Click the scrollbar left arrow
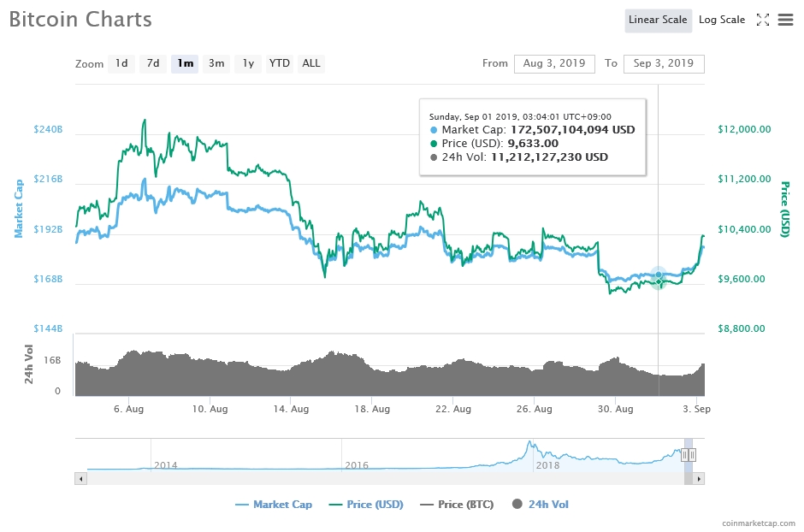Screen dimensions: 804x532 (x=81, y=479)
